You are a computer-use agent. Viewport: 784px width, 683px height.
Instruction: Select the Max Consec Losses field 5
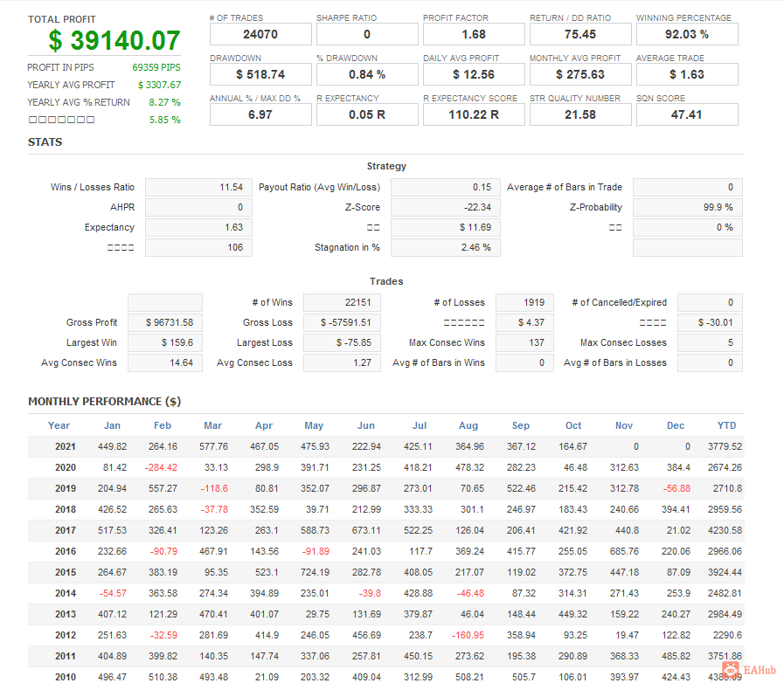[x=710, y=342]
